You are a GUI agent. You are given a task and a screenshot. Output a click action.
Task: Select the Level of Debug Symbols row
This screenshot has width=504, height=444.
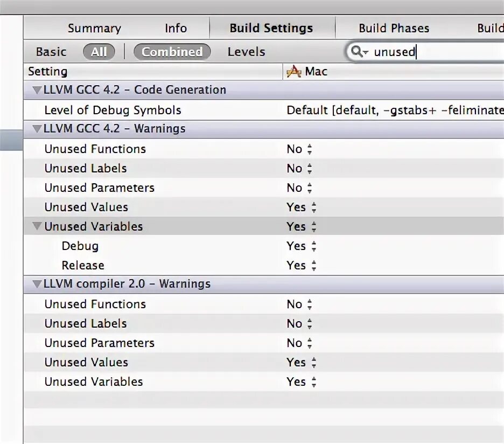[x=264, y=110]
